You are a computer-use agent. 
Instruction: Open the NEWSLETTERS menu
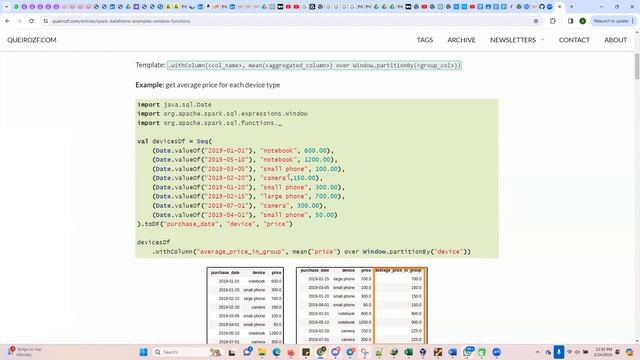[513, 40]
